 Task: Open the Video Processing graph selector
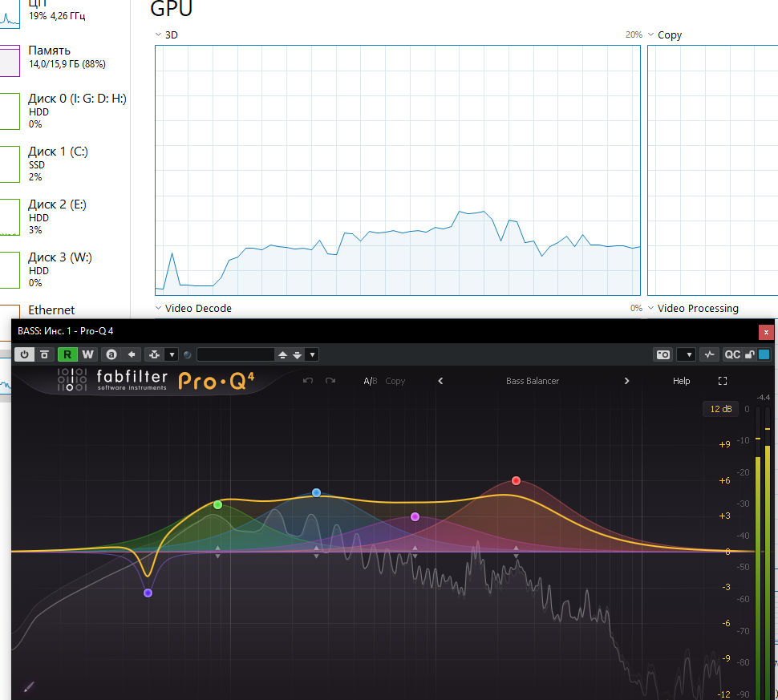pyautogui.click(x=651, y=308)
